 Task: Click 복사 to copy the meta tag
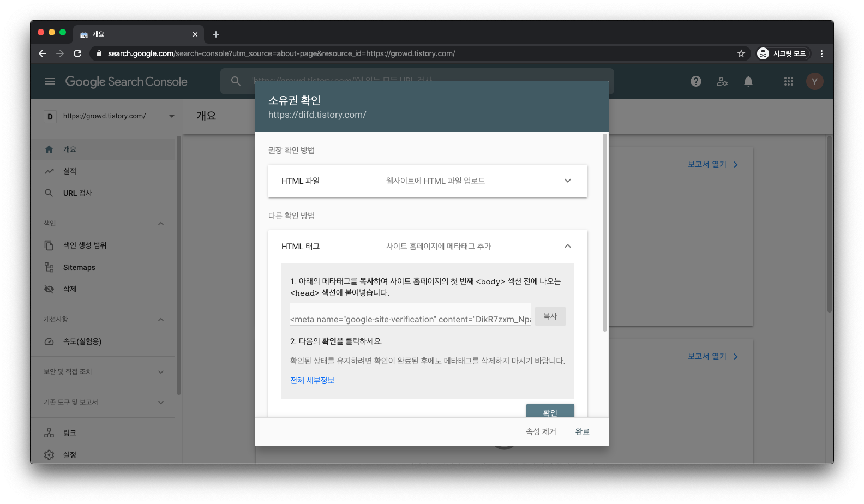click(550, 316)
